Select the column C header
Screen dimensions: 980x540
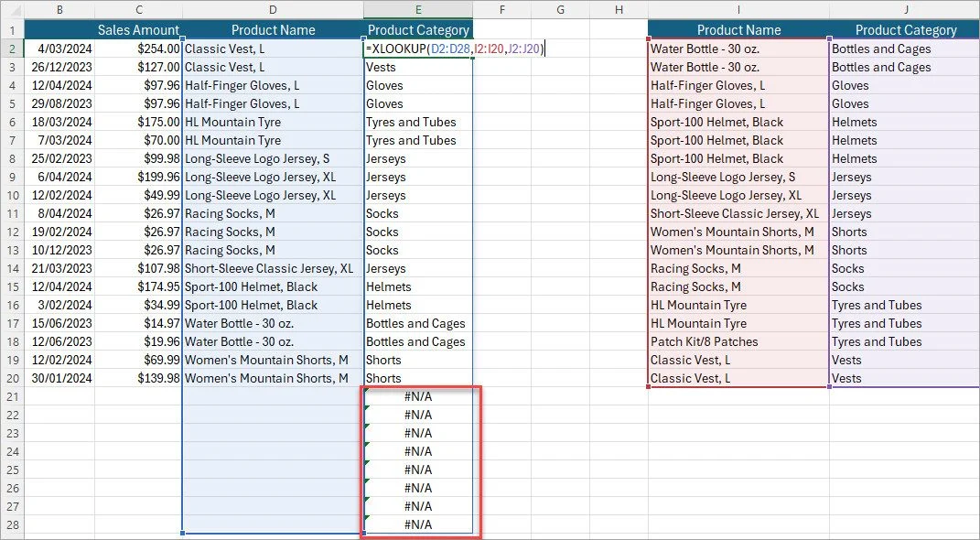pos(139,9)
